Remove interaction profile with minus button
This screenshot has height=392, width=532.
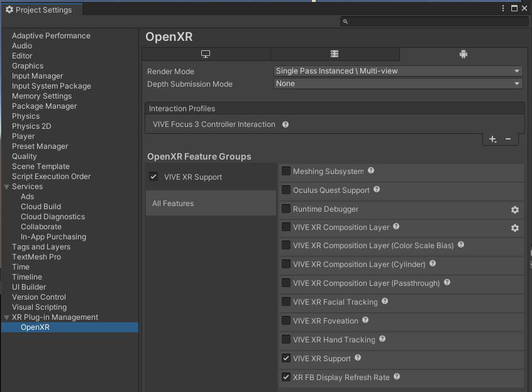click(x=508, y=139)
